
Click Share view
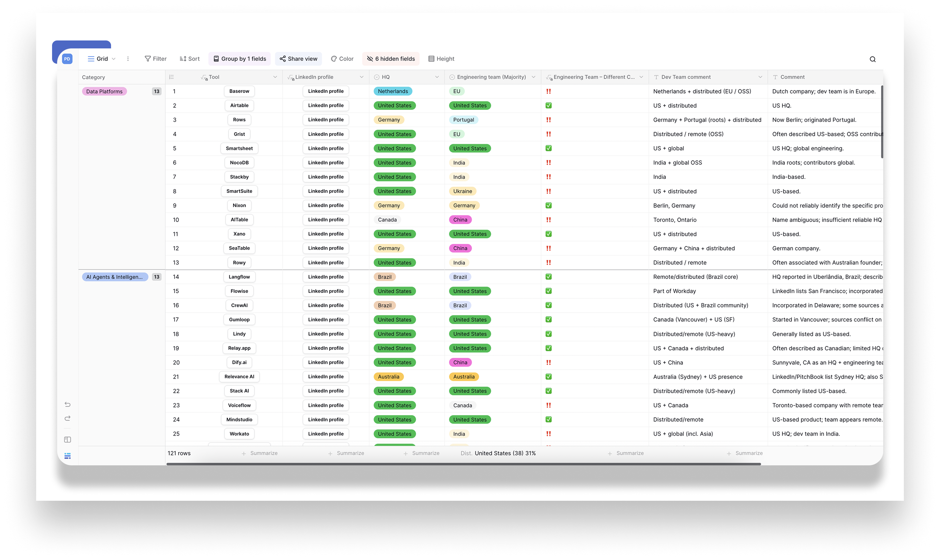(298, 59)
